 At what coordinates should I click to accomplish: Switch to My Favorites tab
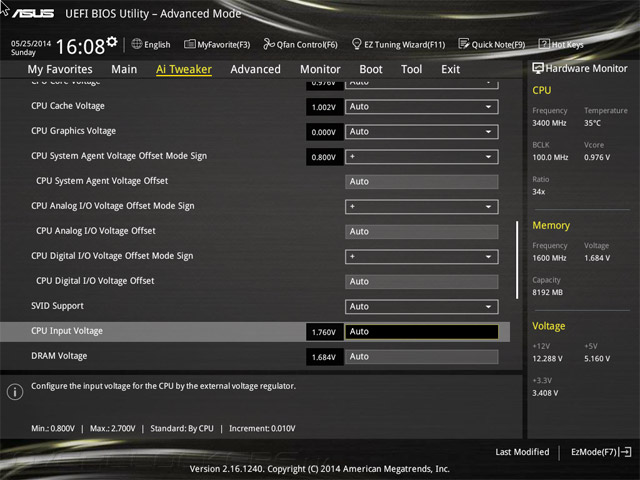[60, 69]
